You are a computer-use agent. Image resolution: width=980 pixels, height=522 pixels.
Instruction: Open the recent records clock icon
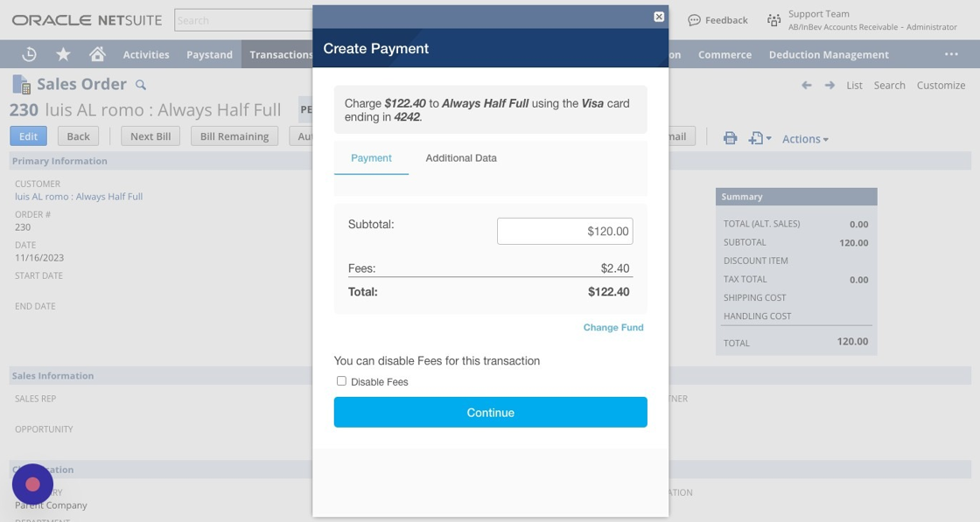coord(29,54)
